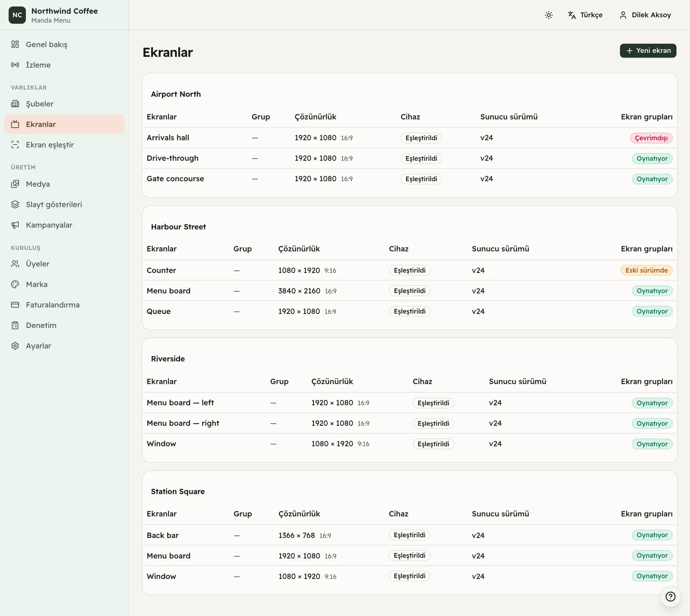
Task: Select the Back bar screen row
Action: point(409,535)
